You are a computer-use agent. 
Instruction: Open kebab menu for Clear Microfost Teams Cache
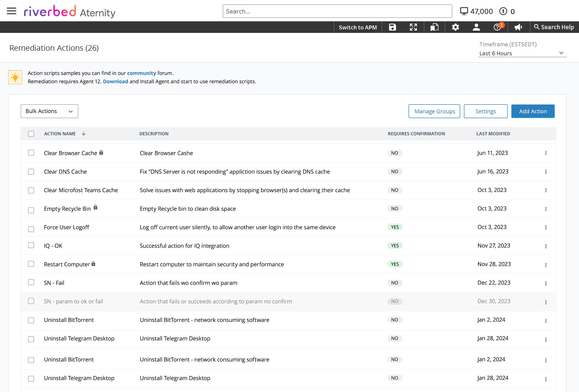(x=546, y=190)
